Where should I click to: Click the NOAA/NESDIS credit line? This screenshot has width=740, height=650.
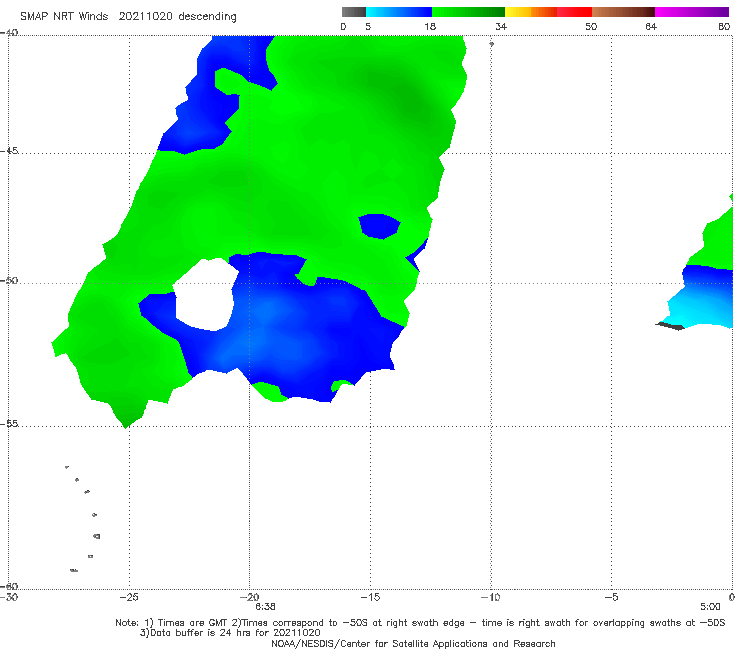pyautogui.click(x=413, y=643)
